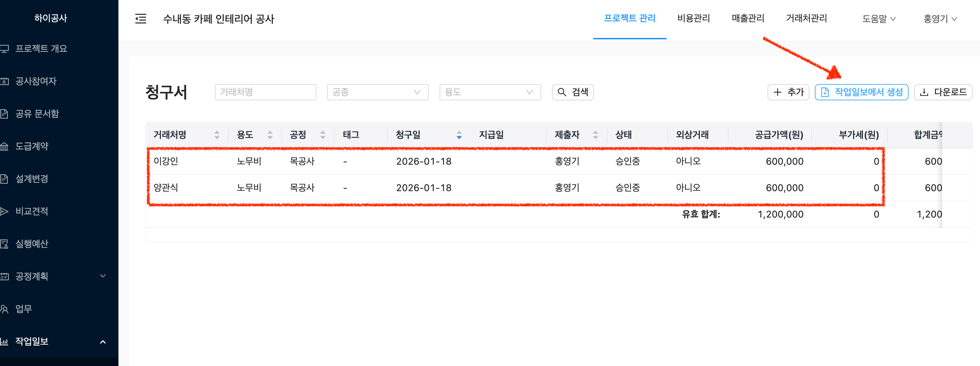The width and height of the screenshot is (980, 366).
Task: Click the sidebar collapse hamburger icon
Action: 141,19
